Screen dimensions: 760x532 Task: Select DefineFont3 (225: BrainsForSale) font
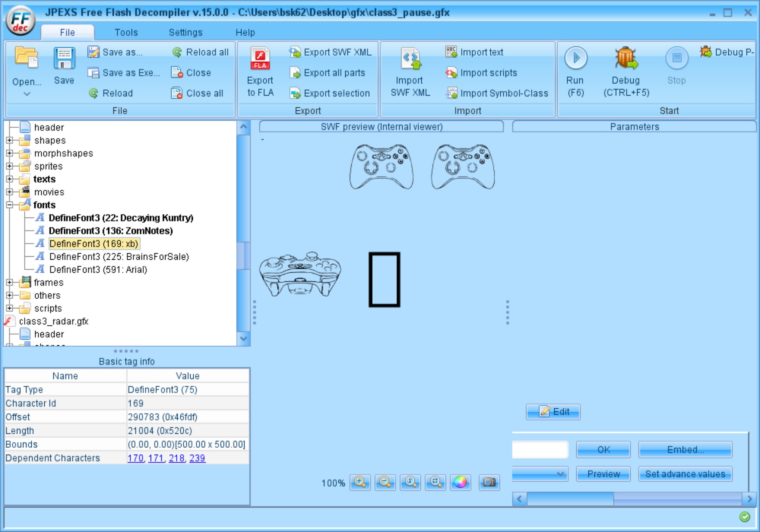pyautogui.click(x=119, y=257)
